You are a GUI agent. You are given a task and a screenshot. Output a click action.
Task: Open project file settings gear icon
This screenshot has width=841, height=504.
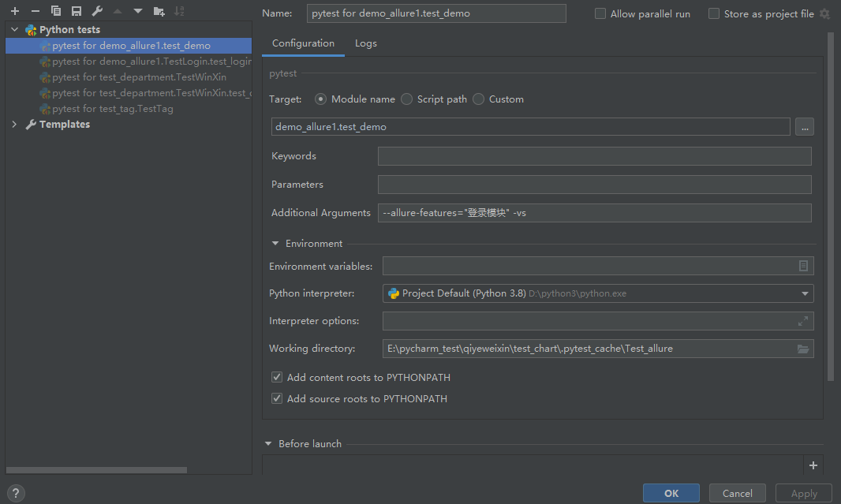(x=825, y=14)
